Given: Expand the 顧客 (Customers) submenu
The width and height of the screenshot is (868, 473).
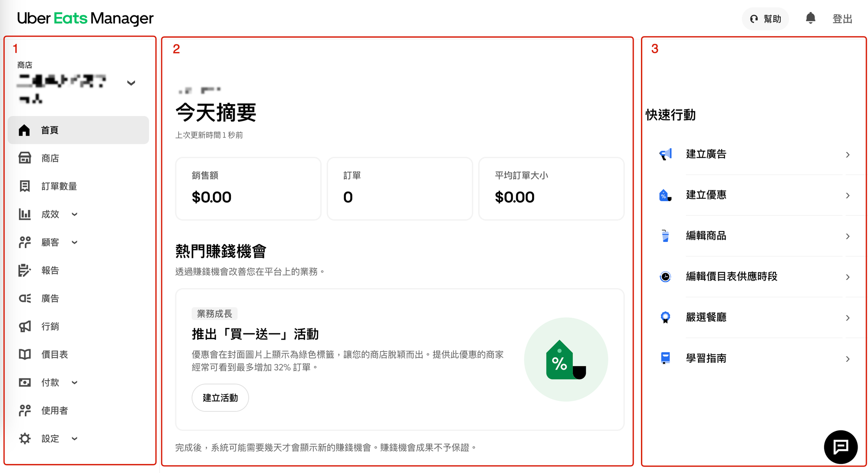Looking at the screenshot, I should pyautogui.click(x=74, y=242).
